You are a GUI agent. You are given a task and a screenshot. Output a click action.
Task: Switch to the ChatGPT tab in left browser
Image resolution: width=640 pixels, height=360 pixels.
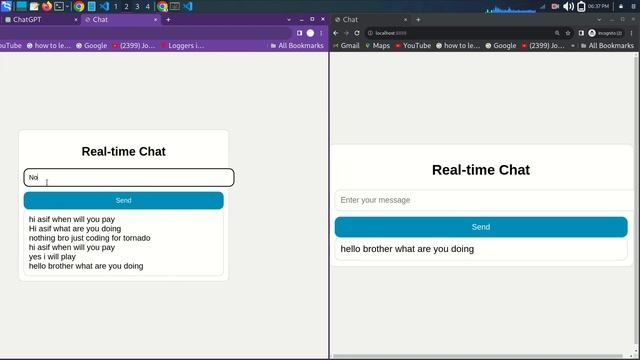[x=40, y=19]
